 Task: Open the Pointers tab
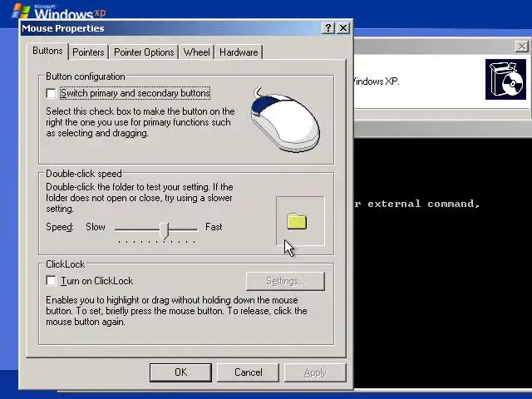click(88, 52)
